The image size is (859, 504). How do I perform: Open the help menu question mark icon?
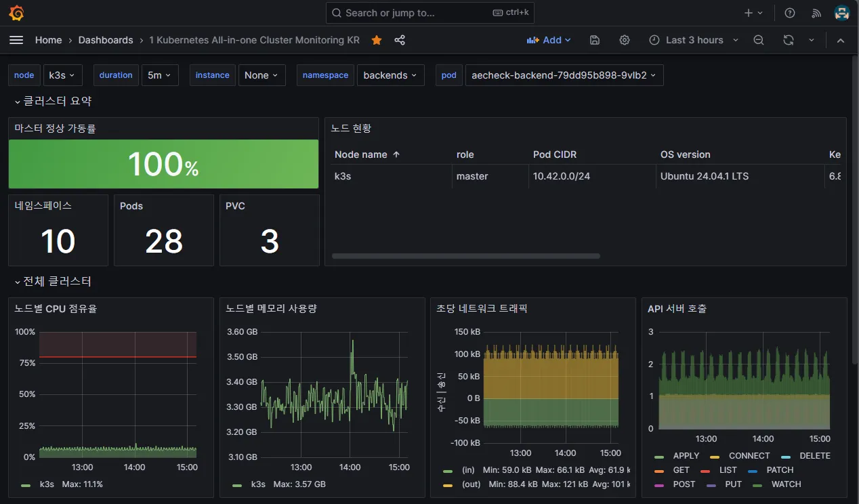789,12
